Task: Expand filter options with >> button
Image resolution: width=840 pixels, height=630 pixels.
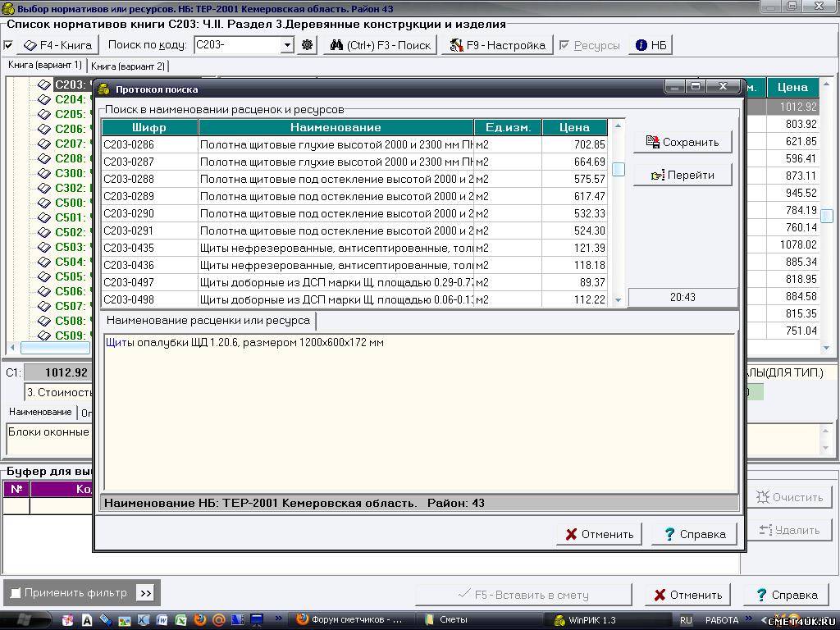Action: point(146,593)
